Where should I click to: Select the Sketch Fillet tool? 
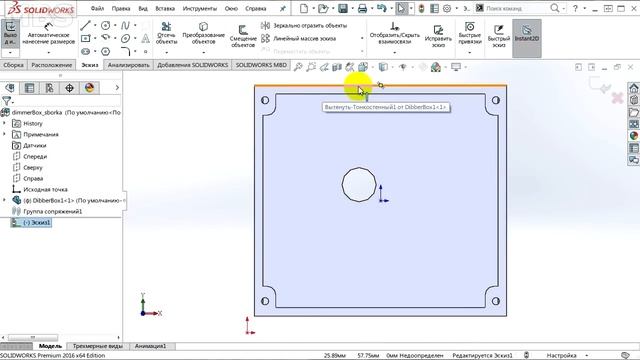tap(125, 51)
